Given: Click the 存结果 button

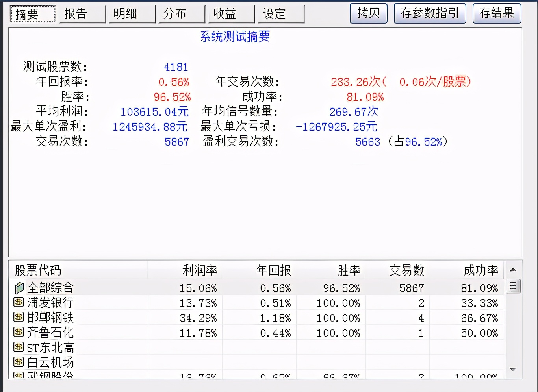Looking at the screenshot, I should pos(497,13).
